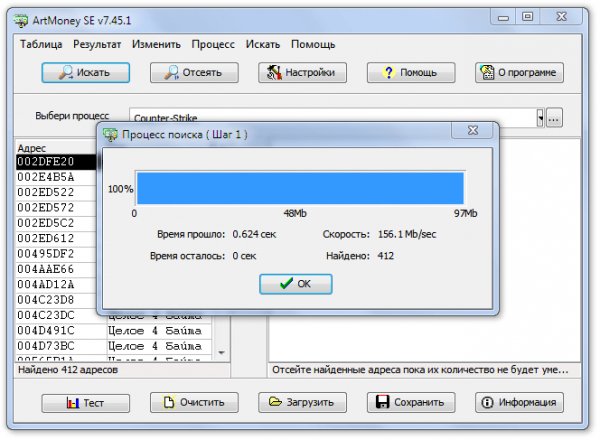Click the scroll down arrow of address list
The image size is (600, 440).
coord(221,352)
